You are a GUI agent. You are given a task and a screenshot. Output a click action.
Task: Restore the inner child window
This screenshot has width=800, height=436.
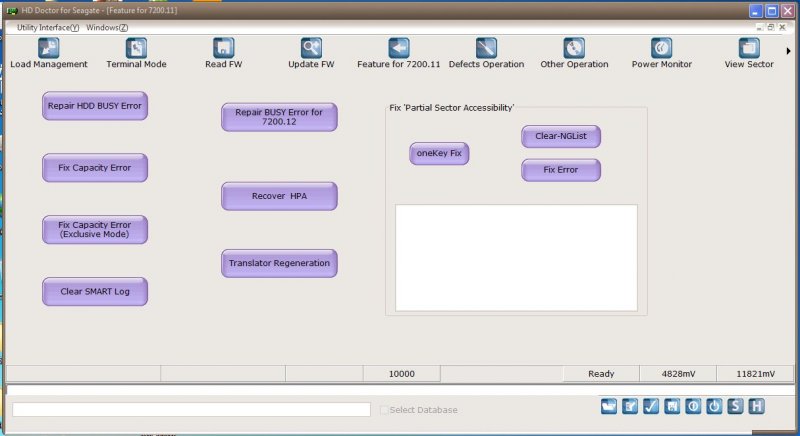pyautogui.click(x=770, y=27)
